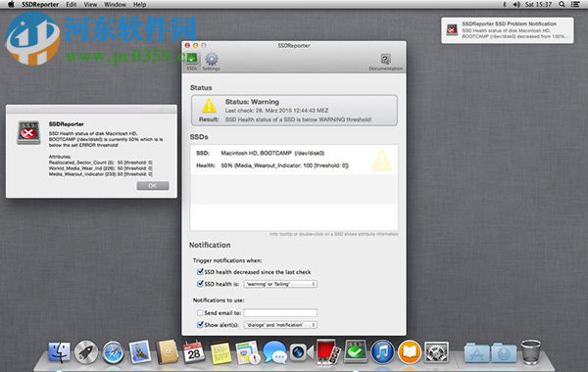
Task: Click the volume icon in menu bar
Action: coord(516,5)
